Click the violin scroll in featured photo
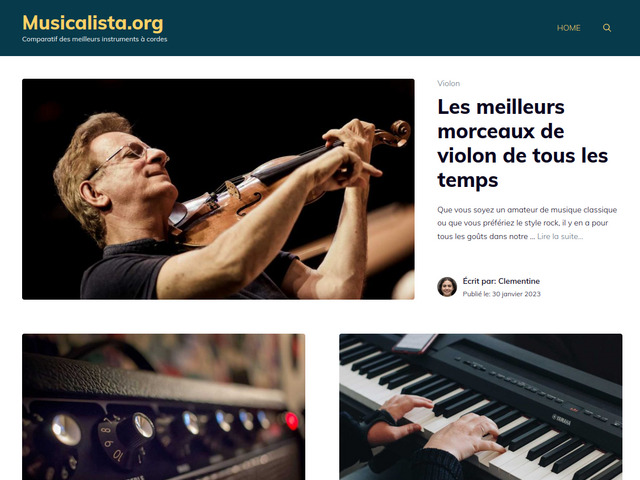Image resolution: width=640 pixels, height=480 pixels. click(x=396, y=133)
